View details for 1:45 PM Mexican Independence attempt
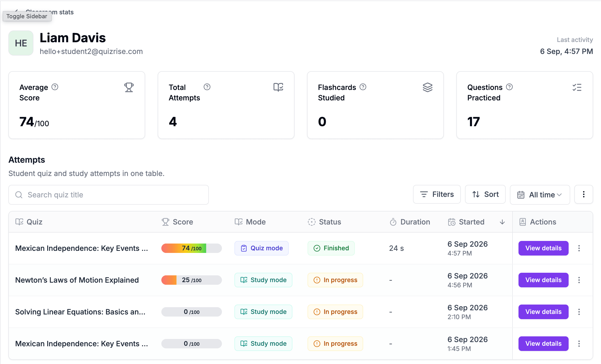This screenshot has height=364, width=601. [543, 344]
